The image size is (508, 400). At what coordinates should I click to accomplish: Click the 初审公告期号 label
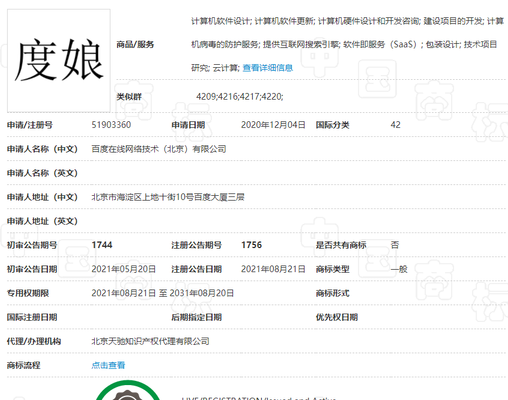[x=32, y=245]
